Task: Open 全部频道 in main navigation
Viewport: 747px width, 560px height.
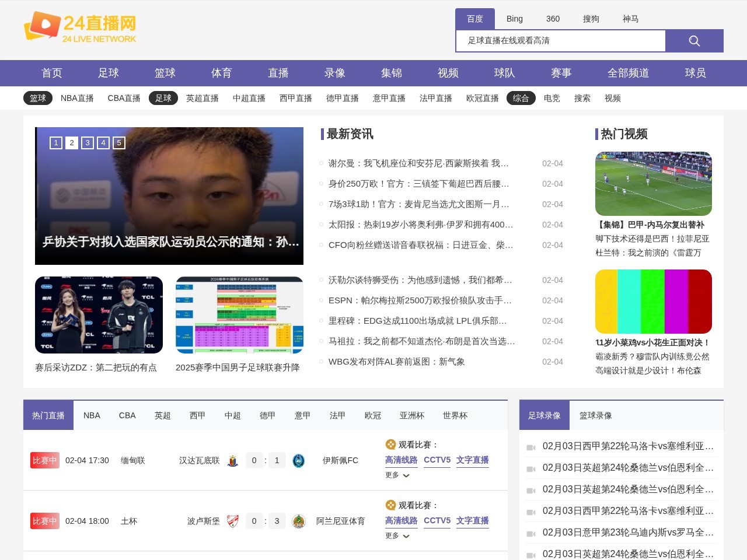Action: [x=629, y=73]
